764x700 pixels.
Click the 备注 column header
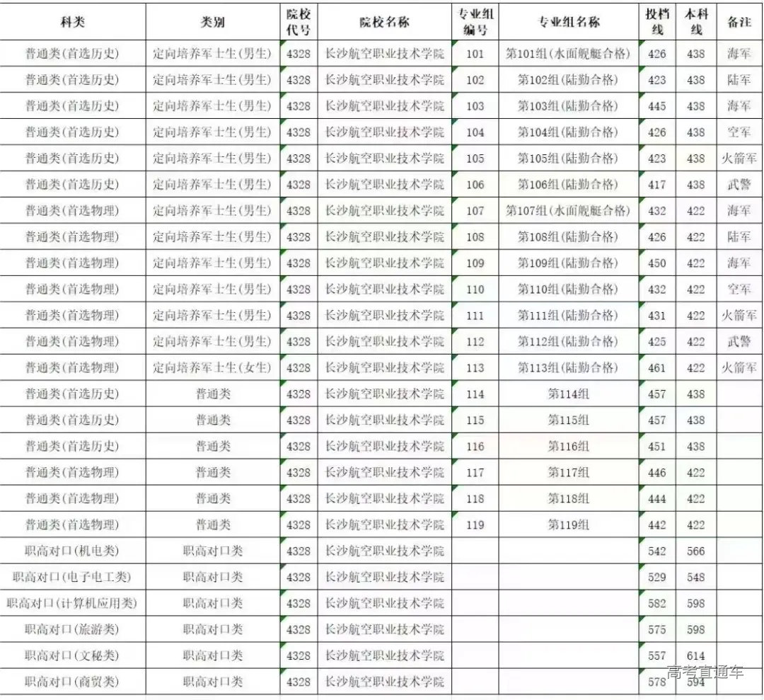click(x=737, y=22)
